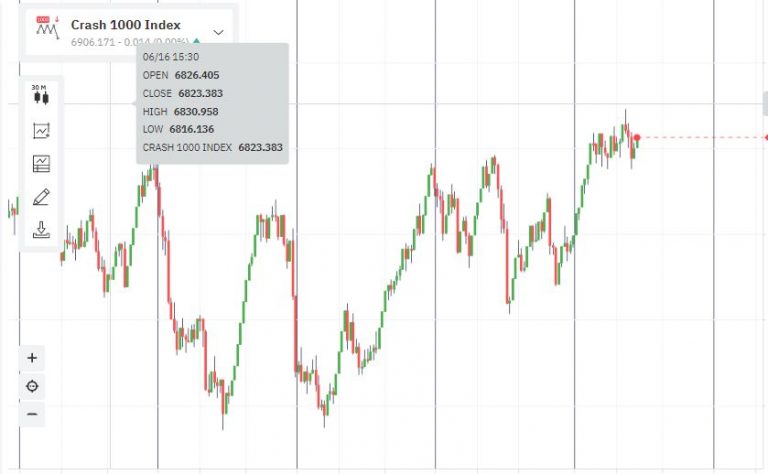Zoom in with the plus button
This screenshot has width=768, height=474.
[x=32, y=358]
